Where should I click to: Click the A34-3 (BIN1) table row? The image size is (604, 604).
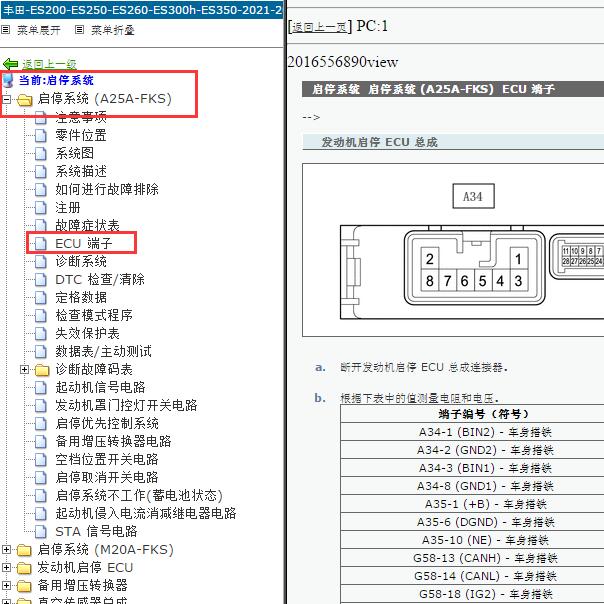click(x=472, y=468)
